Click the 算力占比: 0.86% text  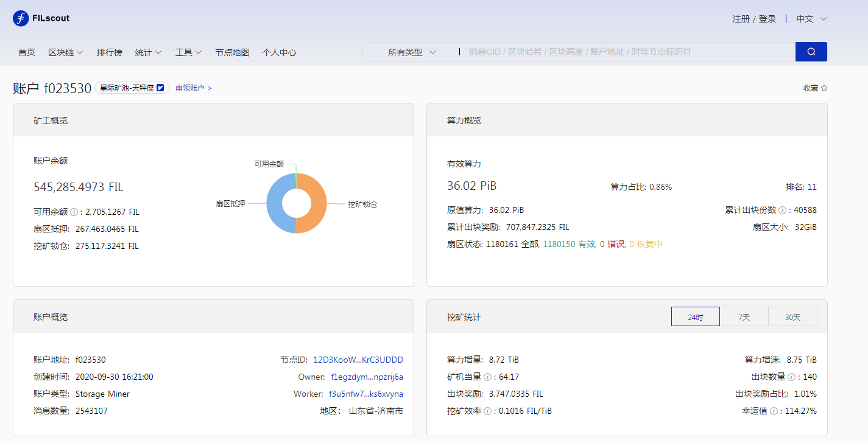pyautogui.click(x=641, y=187)
